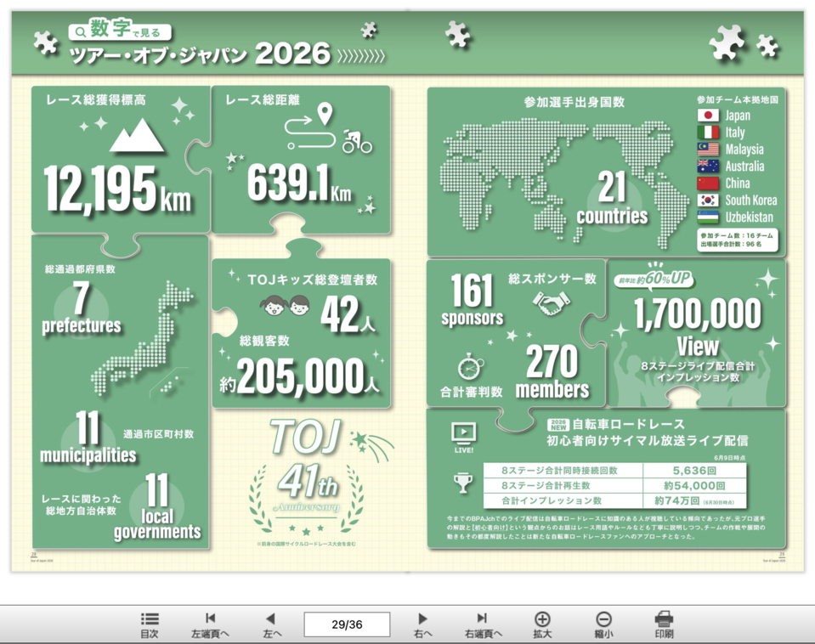Print the page with 印刷 icon
This screenshot has width=815, height=644.
tap(664, 624)
